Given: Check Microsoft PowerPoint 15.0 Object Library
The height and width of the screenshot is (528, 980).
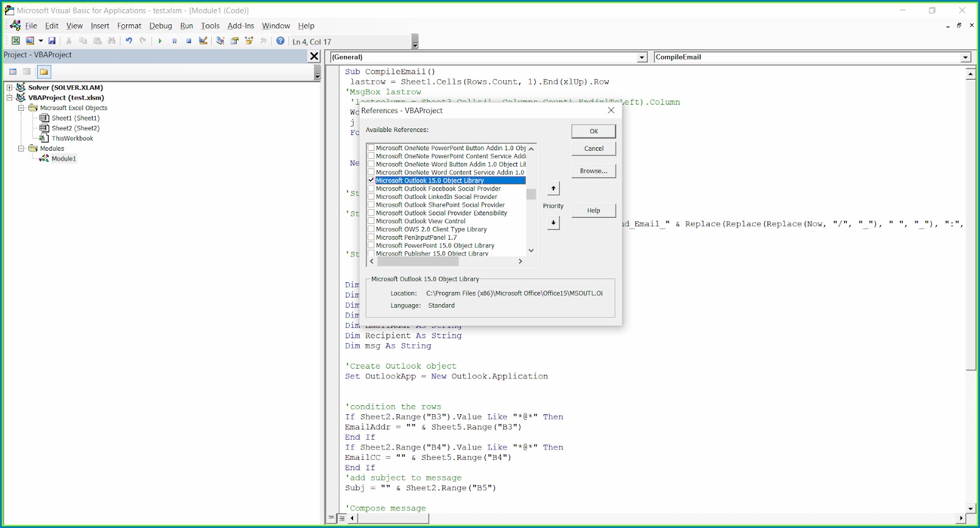Looking at the screenshot, I should (371, 245).
